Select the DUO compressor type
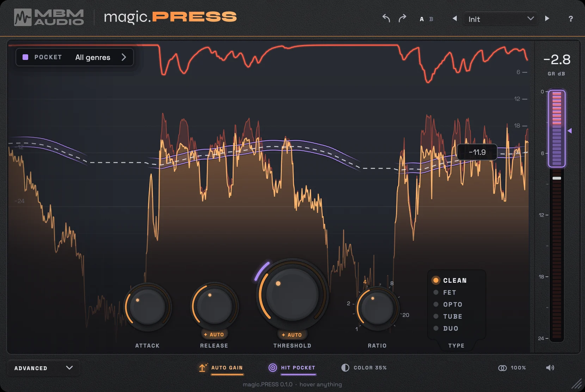Image resolution: width=585 pixels, height=392 pixels. pos(446,329)
